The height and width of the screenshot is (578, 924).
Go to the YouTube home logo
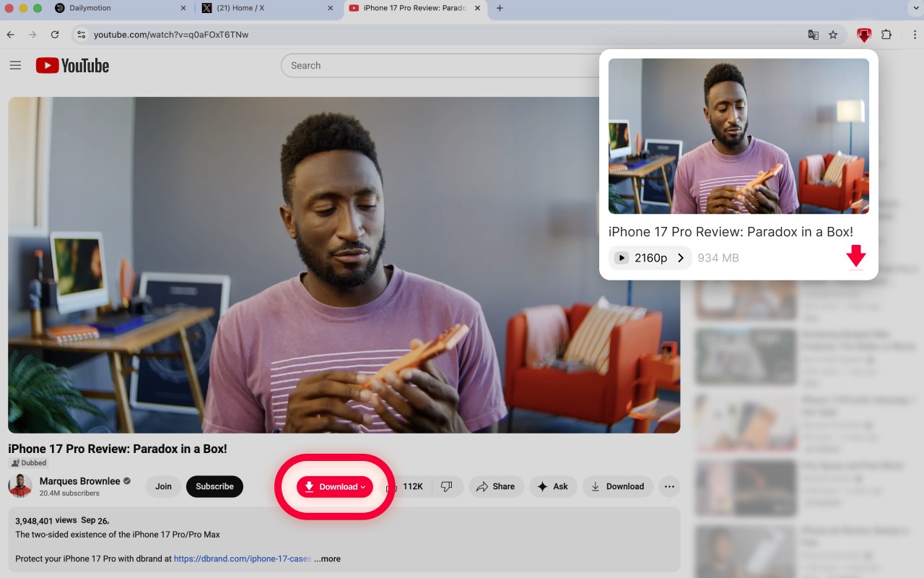pyautogui.click(x=72, y=66)
